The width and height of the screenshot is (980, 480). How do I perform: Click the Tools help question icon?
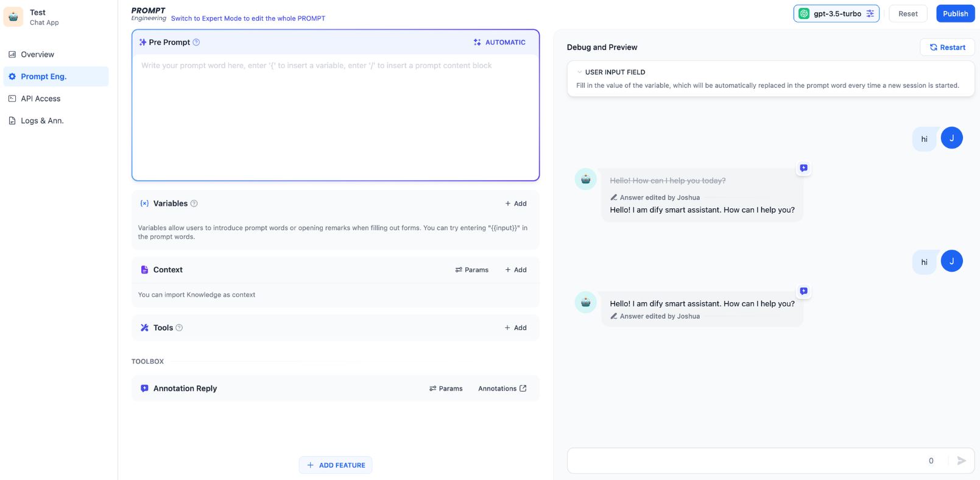179,328
